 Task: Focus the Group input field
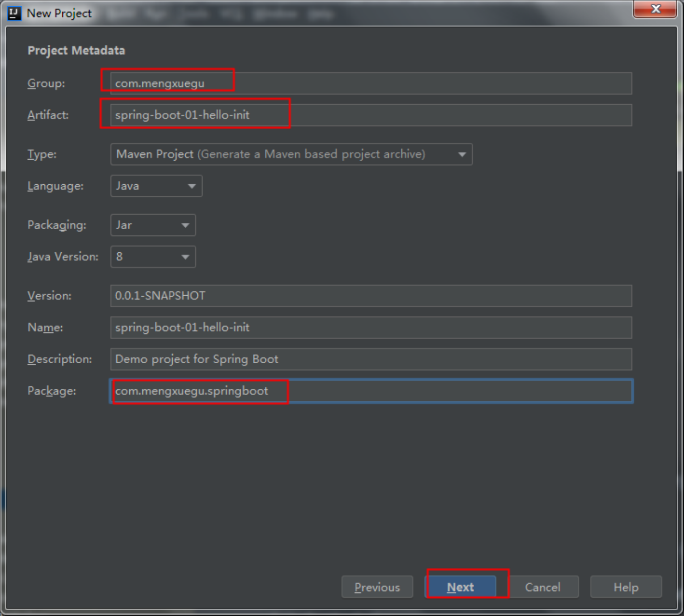[371, 83]
